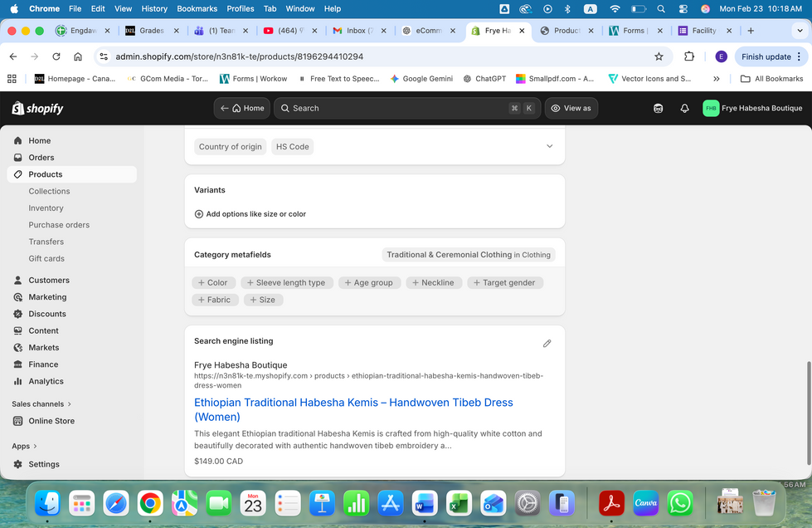The height and width of the screenshot is (528, 812).
Task: Click the Settings gear icon in sidebar
Action: pyautogui.click(x=18, y=464)
